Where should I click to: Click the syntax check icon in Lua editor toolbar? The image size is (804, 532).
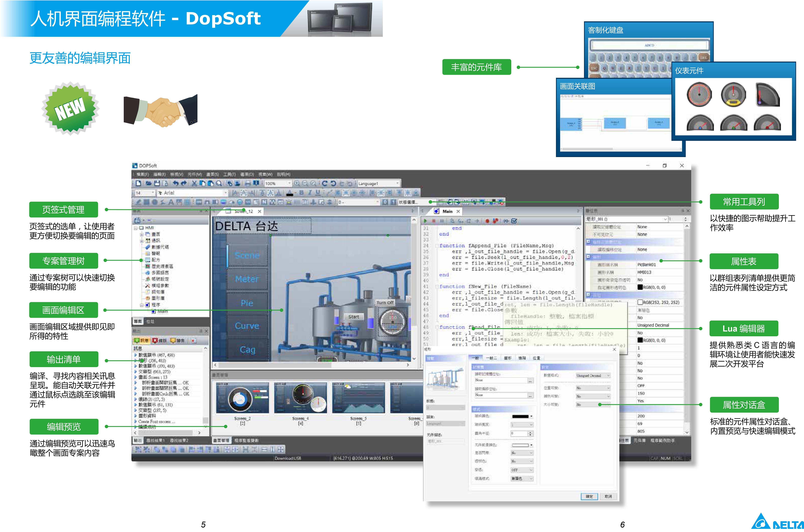pos(514,221)
